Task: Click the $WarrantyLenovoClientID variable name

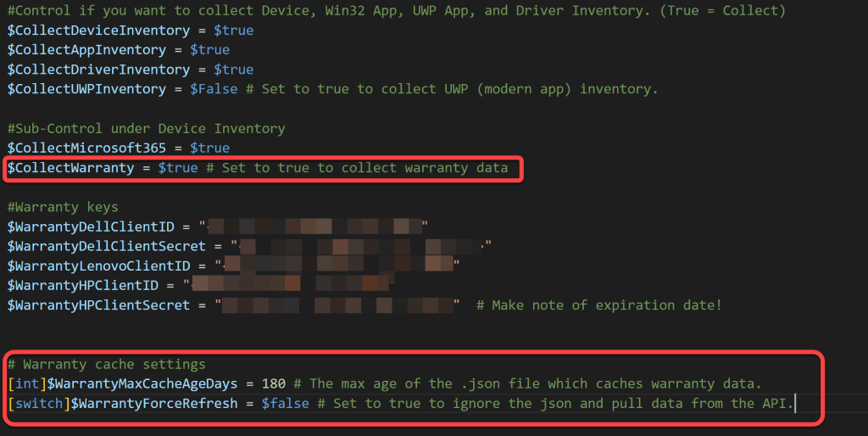Action: tap(103, 266)
